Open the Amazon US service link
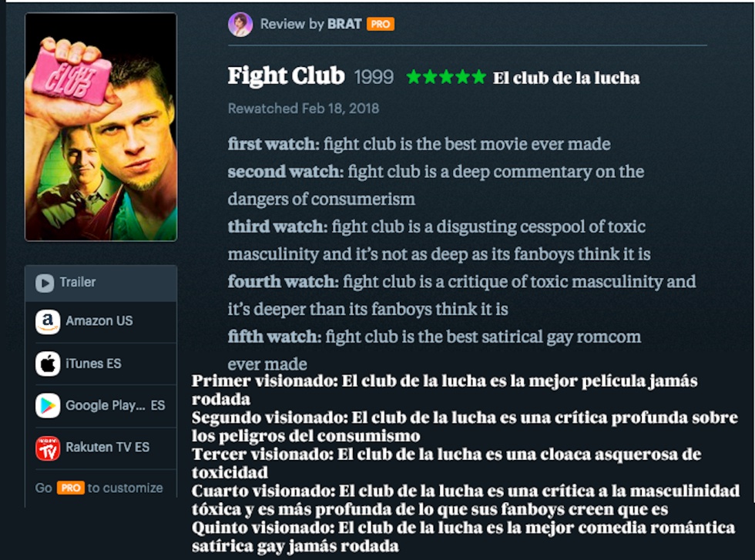 (99, 321)
